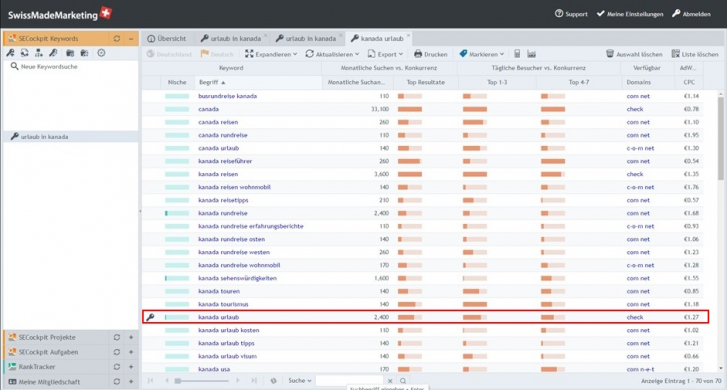The height and width of the screenshot is (390, 727).
Task: Open the SECockpit Aufgaben panel
Action: pyautogui.click(x=48, y=352)
